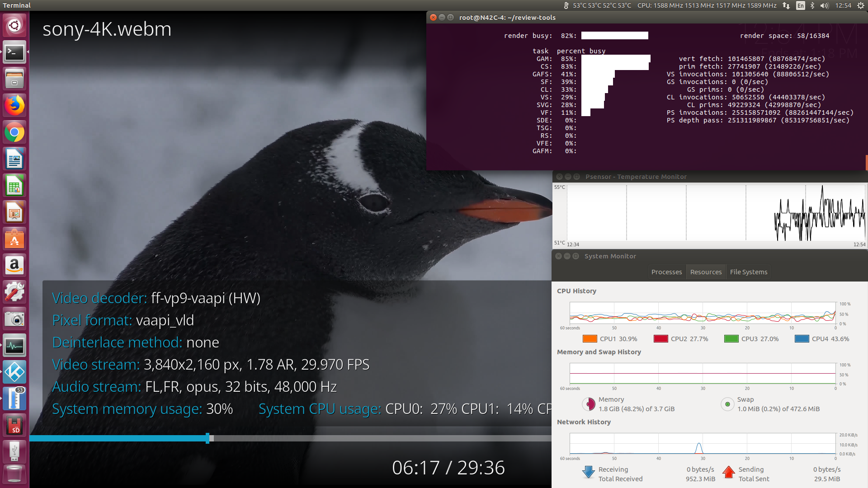
Task: Open the system power gear menu
Action: click(x=860, y=5)
